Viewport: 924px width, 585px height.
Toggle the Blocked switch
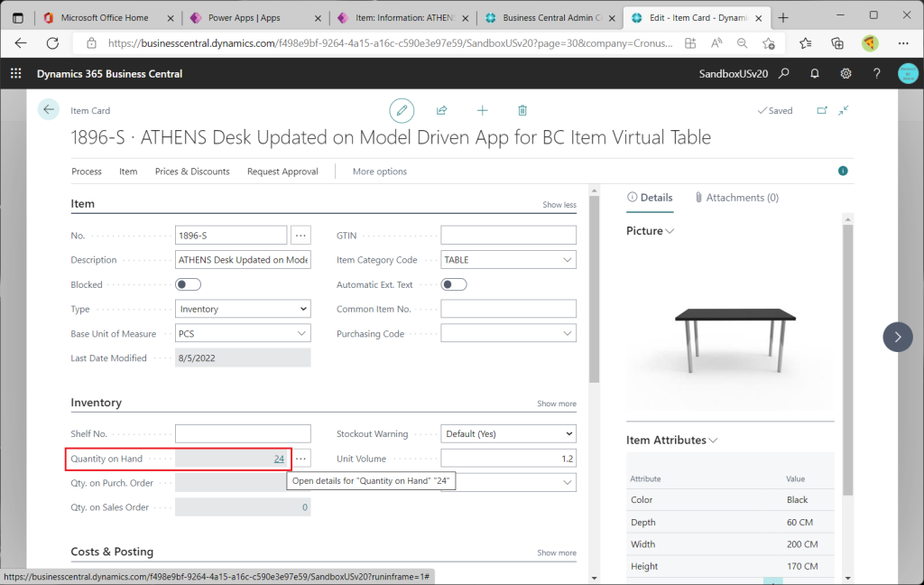pyautogui.click(x=188, y=284)
